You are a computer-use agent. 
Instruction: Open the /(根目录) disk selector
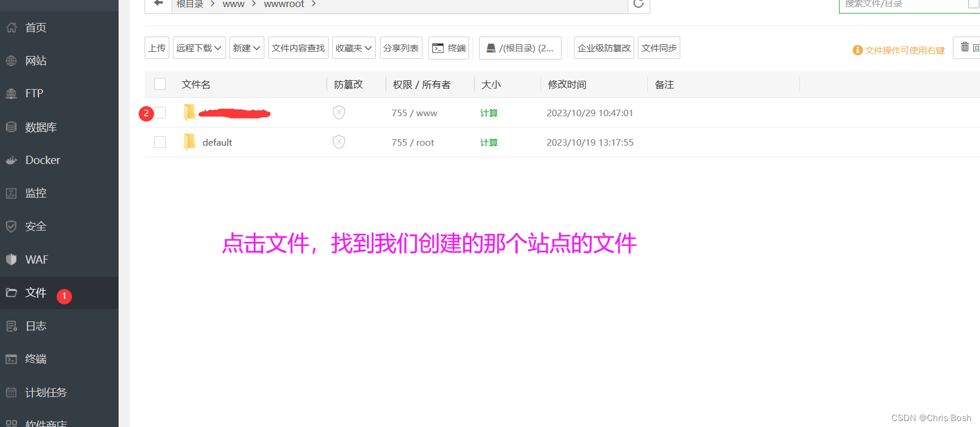pos(520,48)
